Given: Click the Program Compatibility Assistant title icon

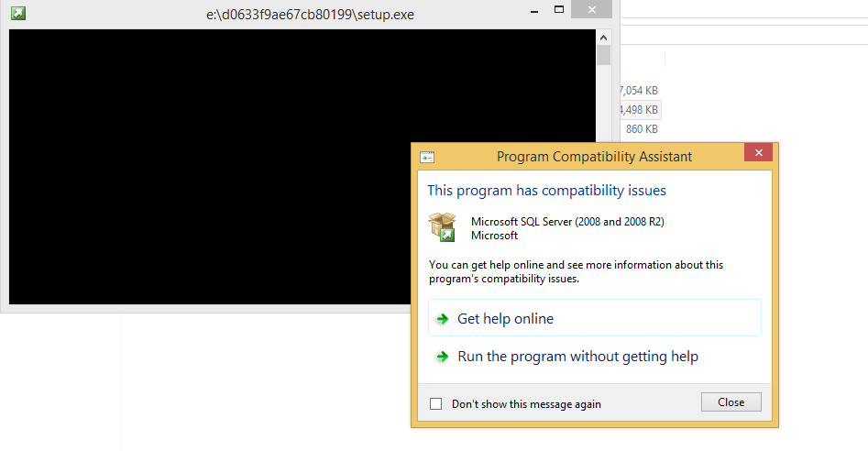Looking at the screenshot, I should (x=427, y=157).
